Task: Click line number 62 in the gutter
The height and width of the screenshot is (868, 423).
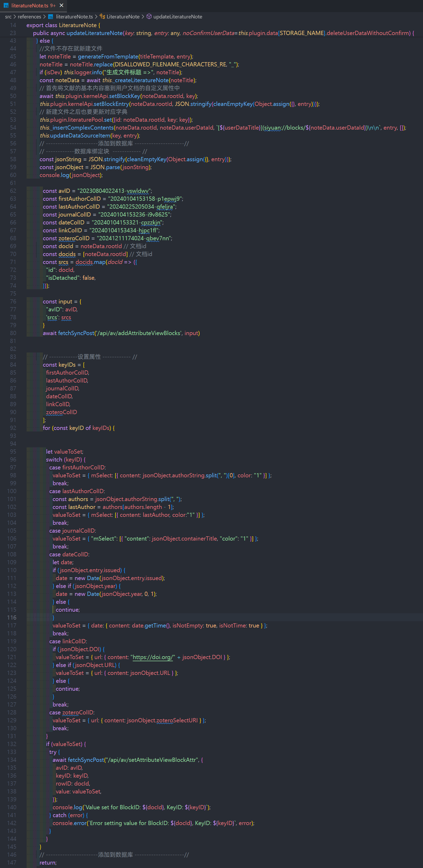Action: (x=13, y=191)
